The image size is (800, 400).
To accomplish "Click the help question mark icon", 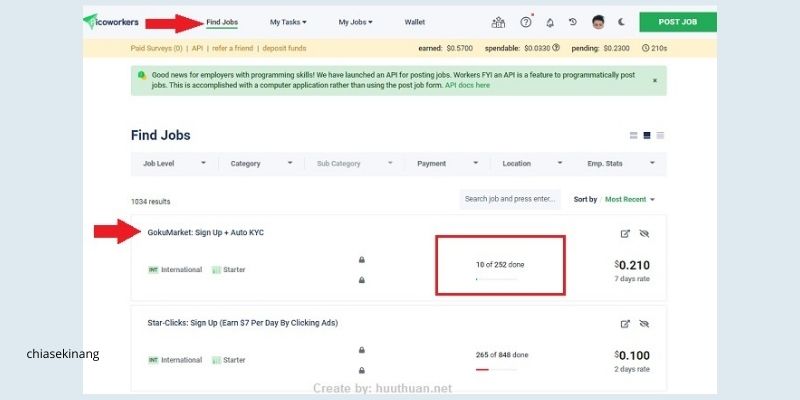I will (x=526, y=22).
